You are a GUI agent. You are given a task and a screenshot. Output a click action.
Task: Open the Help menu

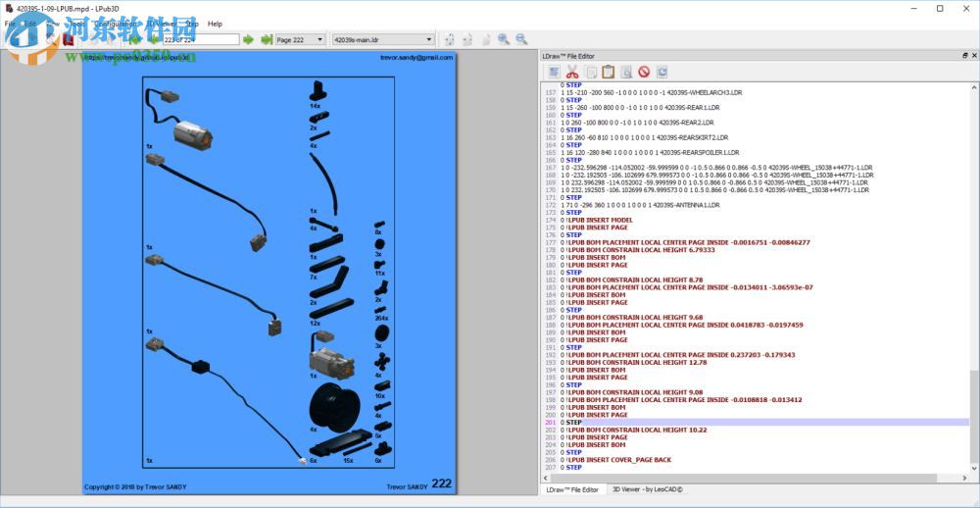(x=215, y=24)
